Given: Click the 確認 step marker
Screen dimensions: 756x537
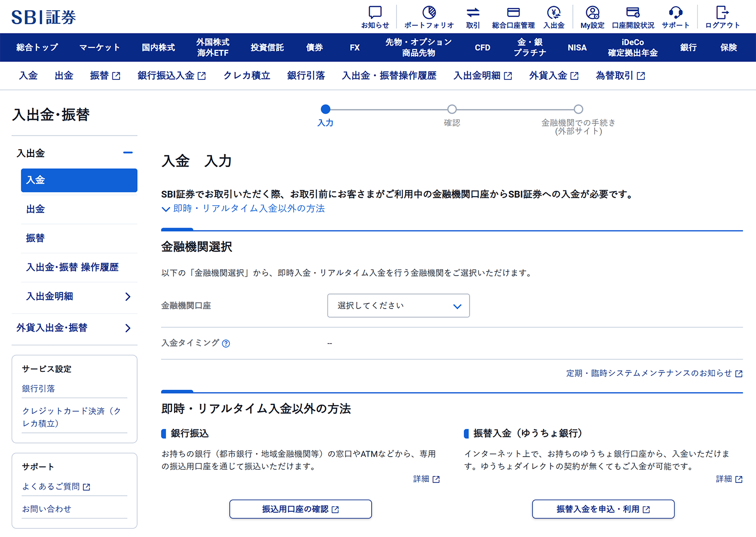Looking at the screenshot, I should [452, 109].
